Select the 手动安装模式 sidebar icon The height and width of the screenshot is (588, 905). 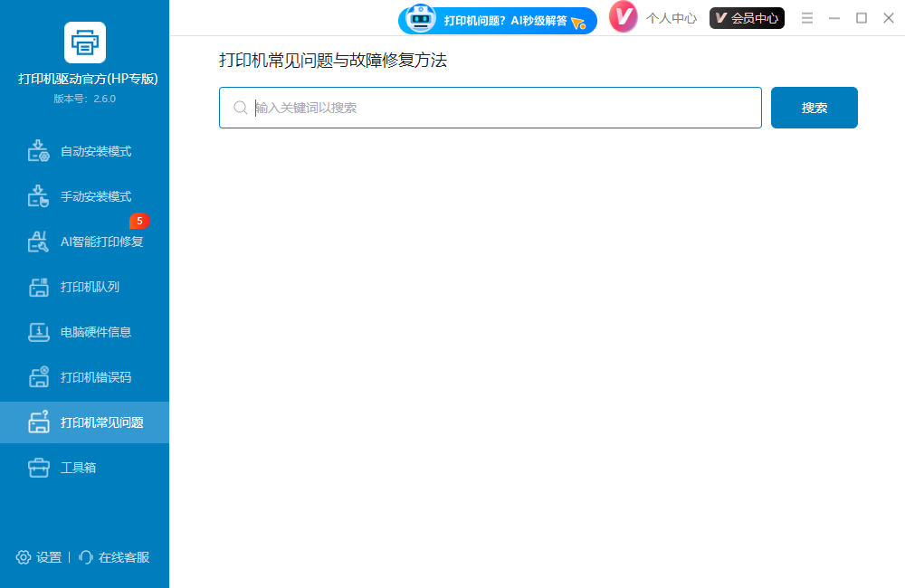(x=38, y=196)
